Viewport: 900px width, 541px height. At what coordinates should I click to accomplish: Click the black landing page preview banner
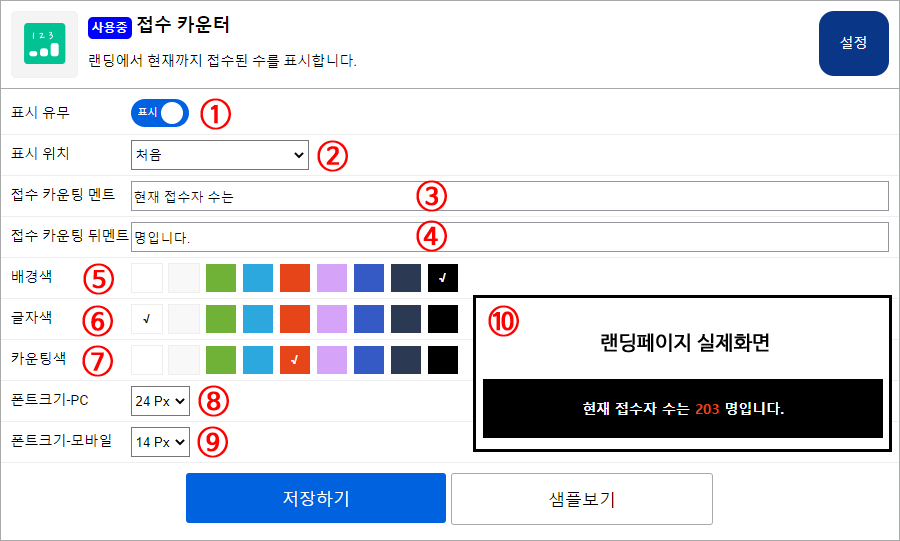[682, 408]
